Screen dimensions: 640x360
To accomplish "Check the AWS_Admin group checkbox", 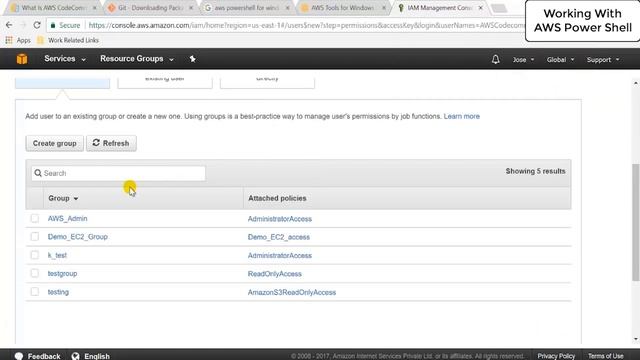I will pyautogui.click(x=35, y=218).
